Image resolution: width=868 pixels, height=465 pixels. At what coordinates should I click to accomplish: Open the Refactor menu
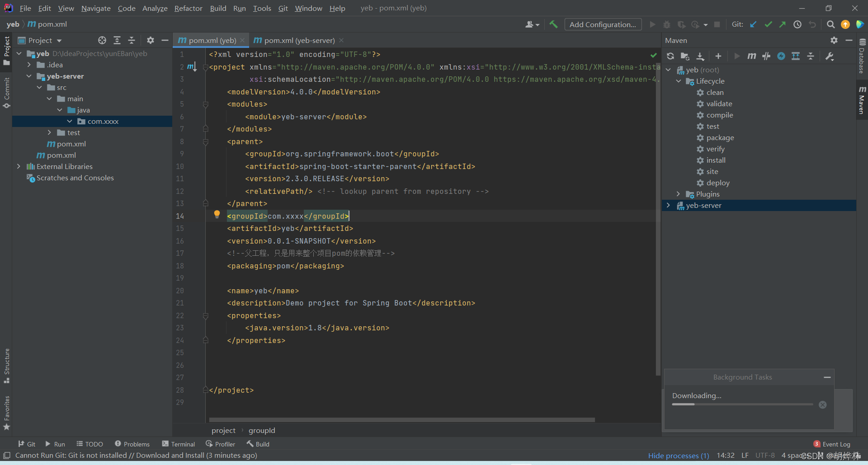pos(189,8)
